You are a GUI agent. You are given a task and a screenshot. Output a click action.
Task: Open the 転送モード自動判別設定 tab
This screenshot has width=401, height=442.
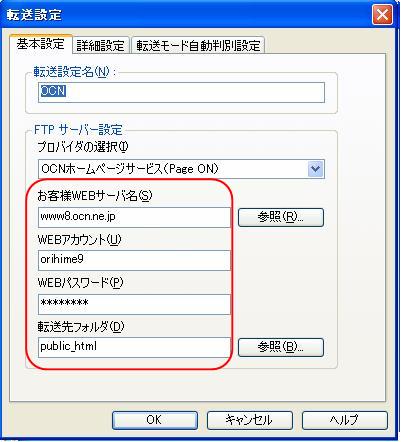[x=198, y=45]
